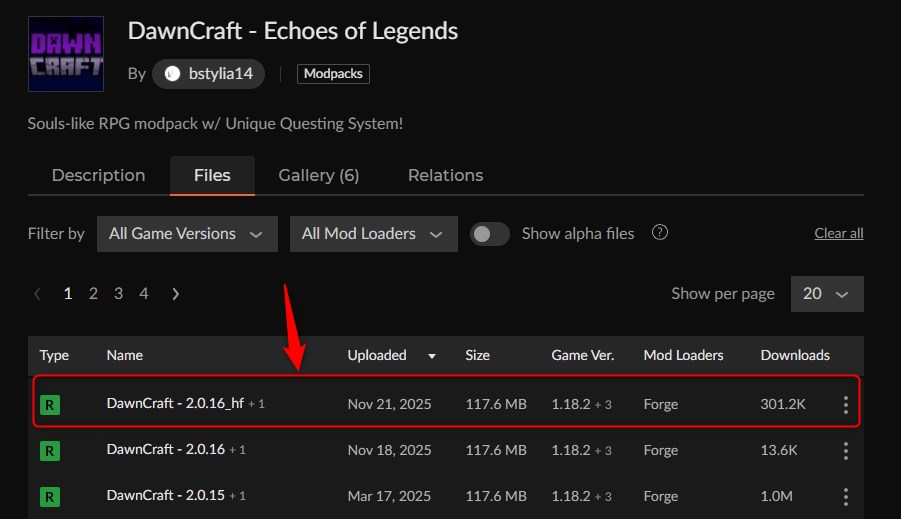Go to page 2 of files
The width and height of the screenshot is (901, 519).
tap(93, 294)
